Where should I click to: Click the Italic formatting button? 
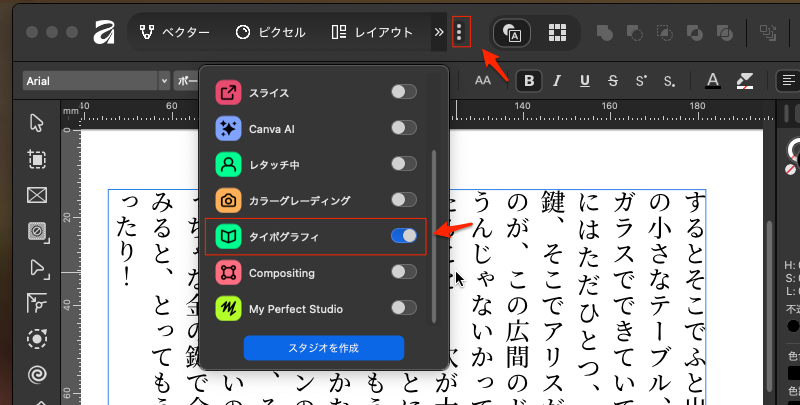[557, 81]
